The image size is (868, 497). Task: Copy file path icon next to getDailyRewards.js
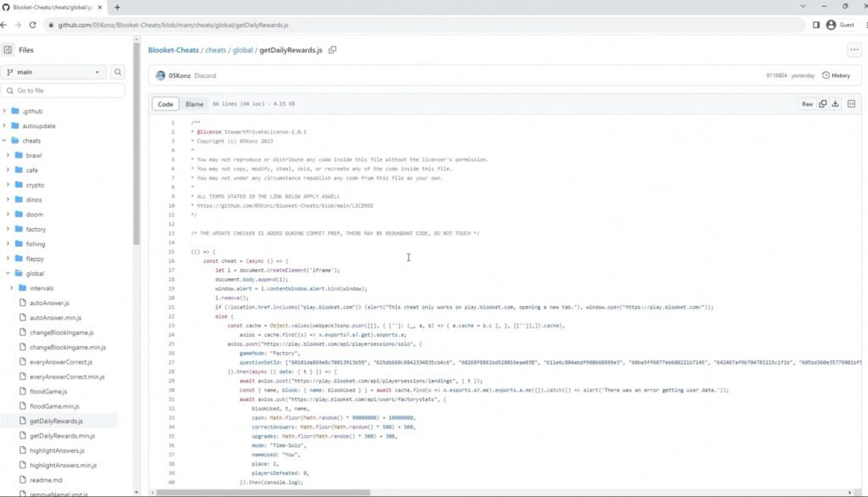332,50
